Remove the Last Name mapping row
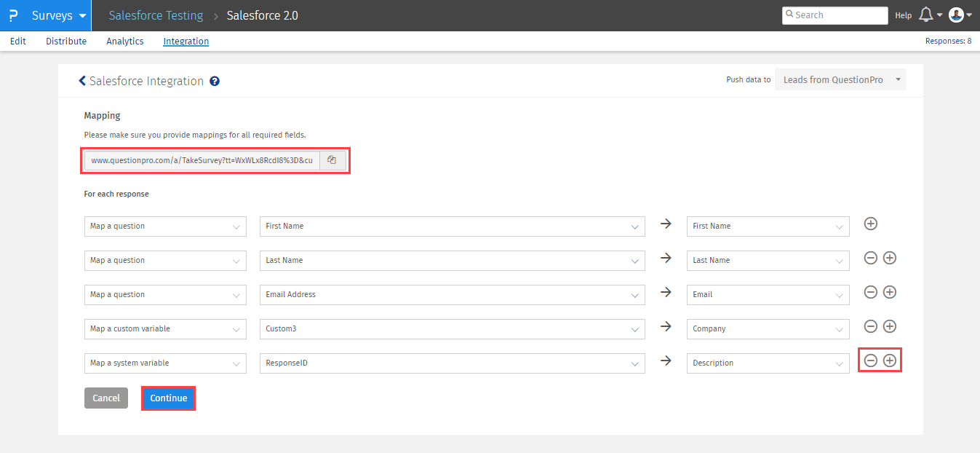The height and width of the screenshot is (453, 980). [870, 258]
